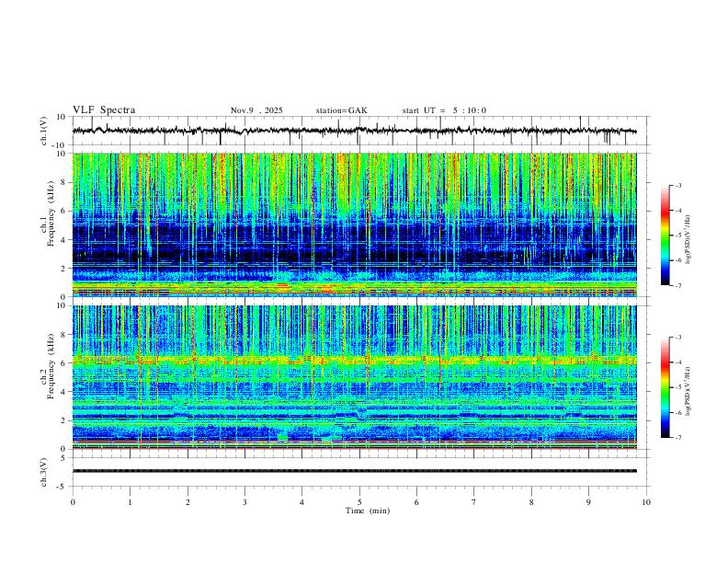The width and height of the screenshot is (728, 563).
Task: Click time axis tick label '7'
Action: pyautogui.click(x=474, y=502)
